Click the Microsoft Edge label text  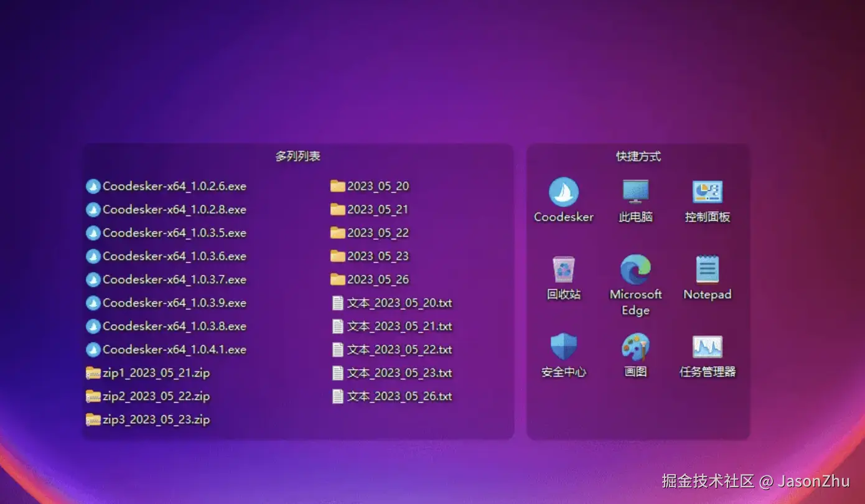[x=635, y=302]
